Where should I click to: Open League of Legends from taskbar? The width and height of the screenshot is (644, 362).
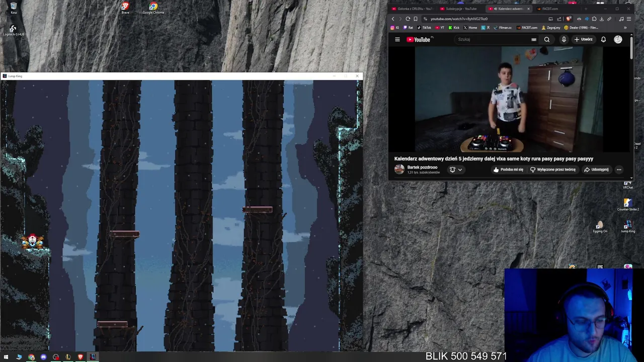68,357
